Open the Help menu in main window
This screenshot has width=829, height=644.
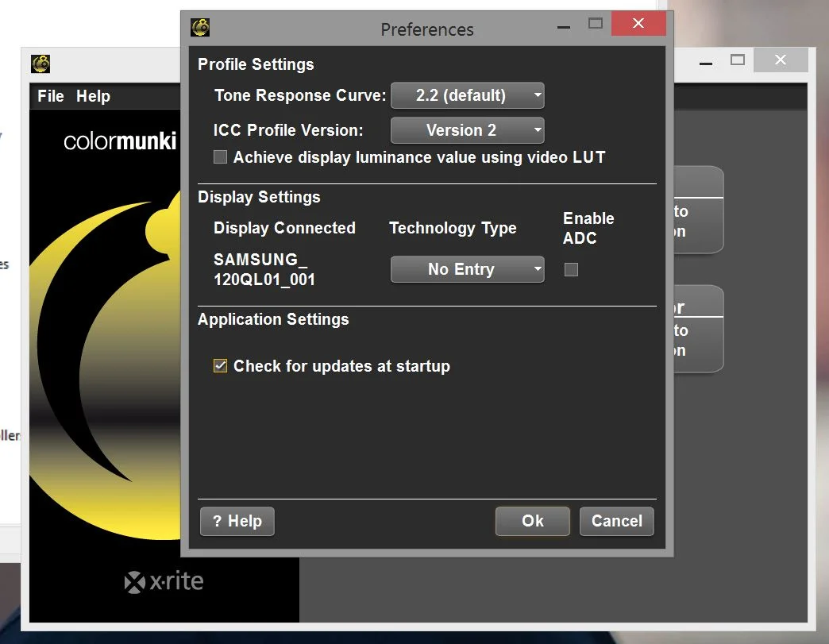pos(93,96)
